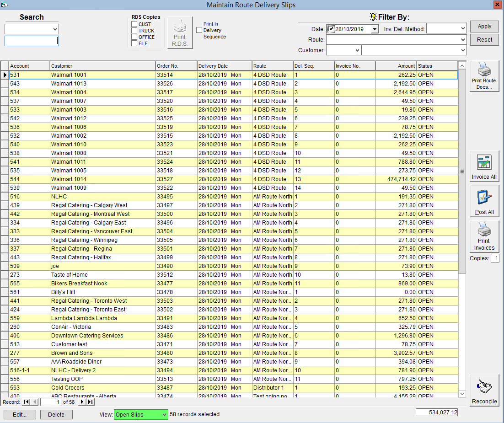504x423 pixels.
Task: Click the Apply filter button
Action: (x=484, y=27)
